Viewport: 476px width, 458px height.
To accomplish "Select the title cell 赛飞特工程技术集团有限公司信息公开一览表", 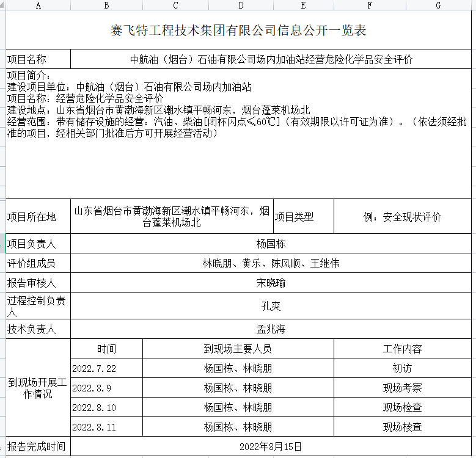I will click(x=238, y=30).
